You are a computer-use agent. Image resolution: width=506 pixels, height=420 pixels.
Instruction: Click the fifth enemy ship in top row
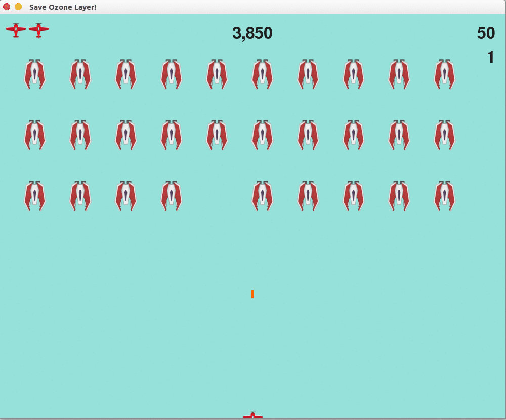(217, 74)
